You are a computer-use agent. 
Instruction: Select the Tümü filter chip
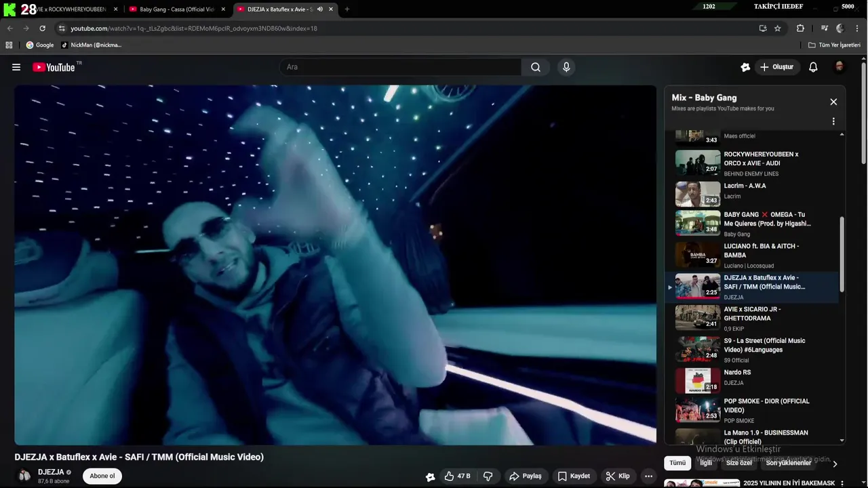pyautogui.click(x=677, y=463)
